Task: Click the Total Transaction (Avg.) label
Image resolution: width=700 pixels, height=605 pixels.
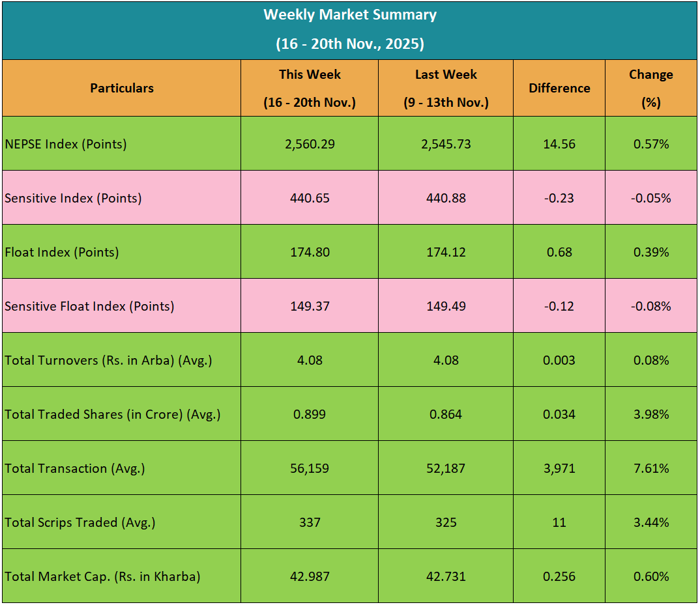Action: coord(75,468)
